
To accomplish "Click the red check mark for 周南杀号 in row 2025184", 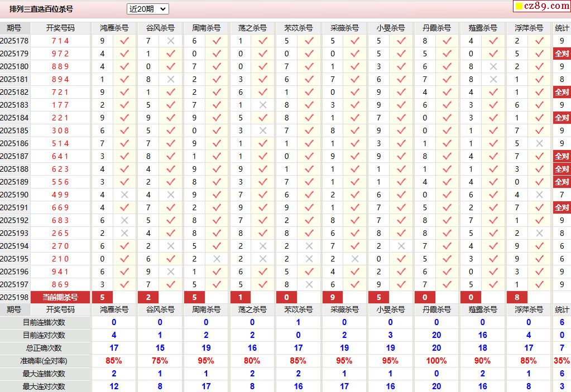I will 217,118.
